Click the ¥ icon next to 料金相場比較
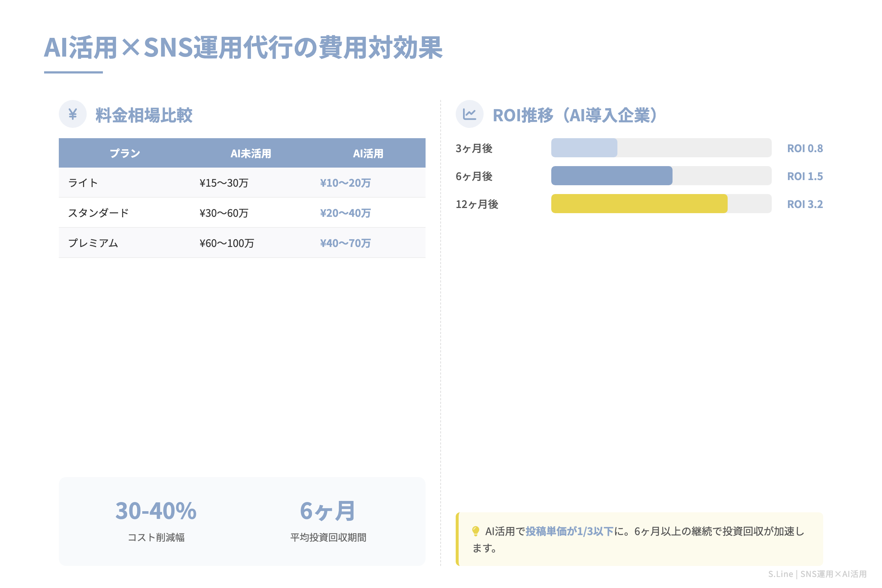This screenshot has width=882, height=588. 72,114
